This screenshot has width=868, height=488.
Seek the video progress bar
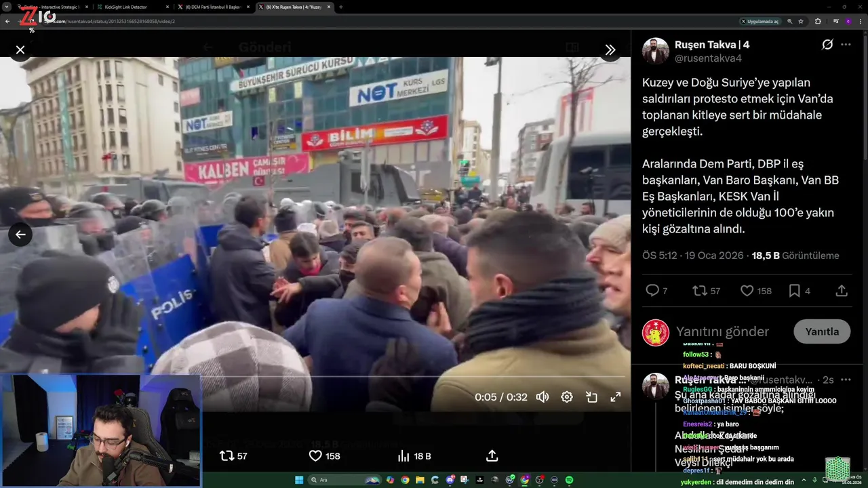click(x=314, y=376)
